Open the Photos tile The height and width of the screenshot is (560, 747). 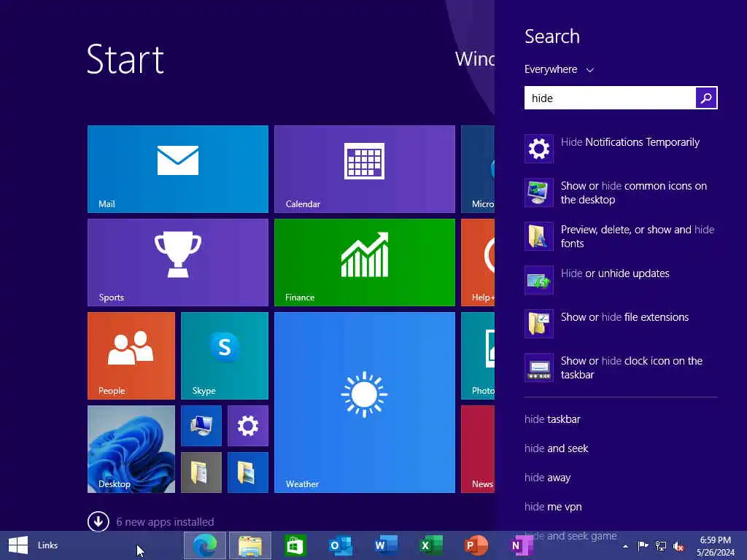478,356
